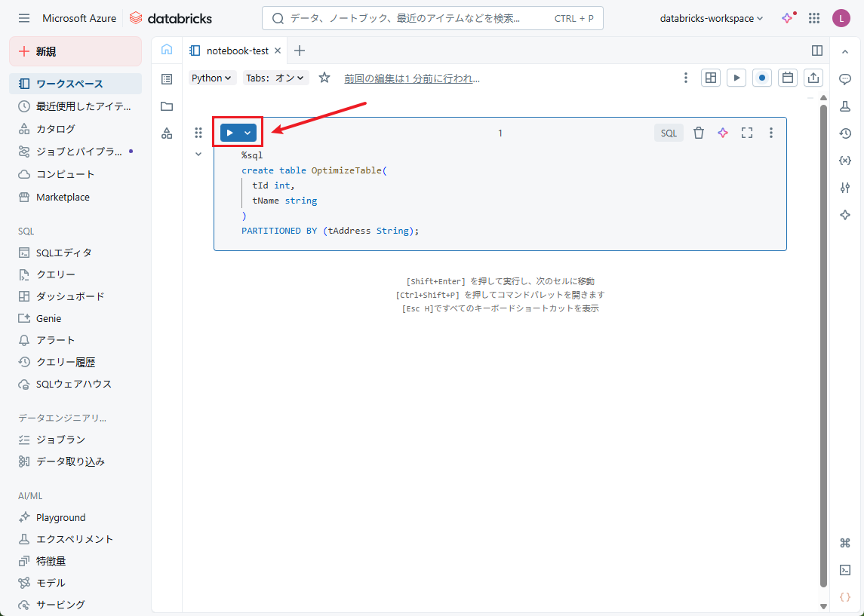The image size is (864, 616).
Task: Open the Python language dropdown
Action: pyautogui.click(x=212, y=78)
